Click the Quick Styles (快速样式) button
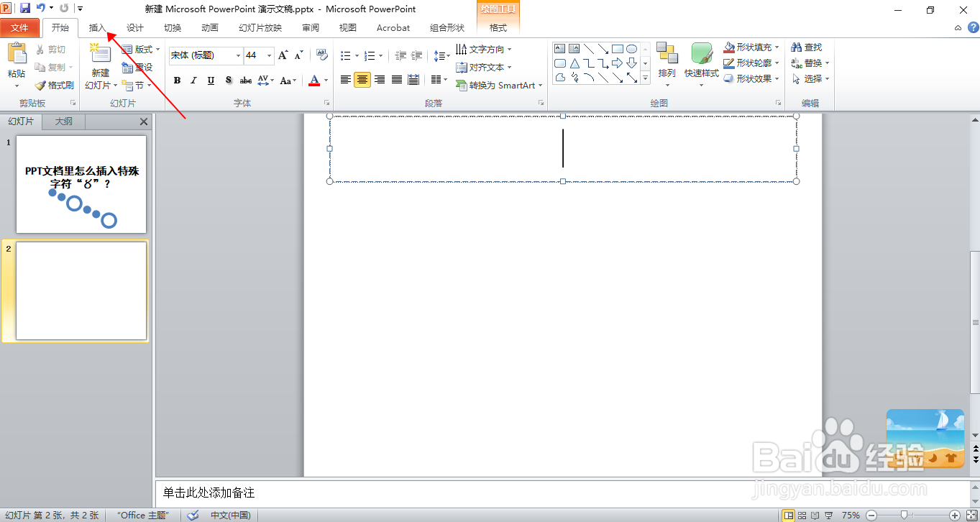Screen dimensions: 980x522 (x=702, y=65)
